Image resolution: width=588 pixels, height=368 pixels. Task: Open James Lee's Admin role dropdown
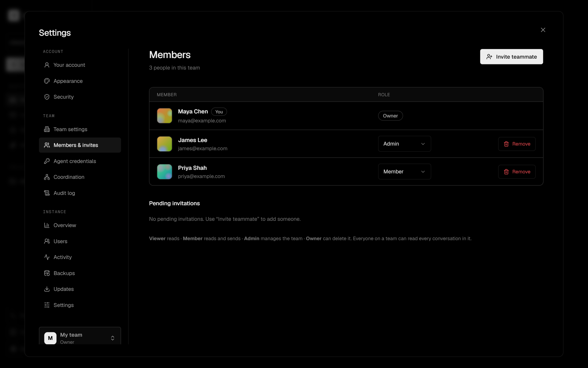pyautogui.click(x=405, y=144)
